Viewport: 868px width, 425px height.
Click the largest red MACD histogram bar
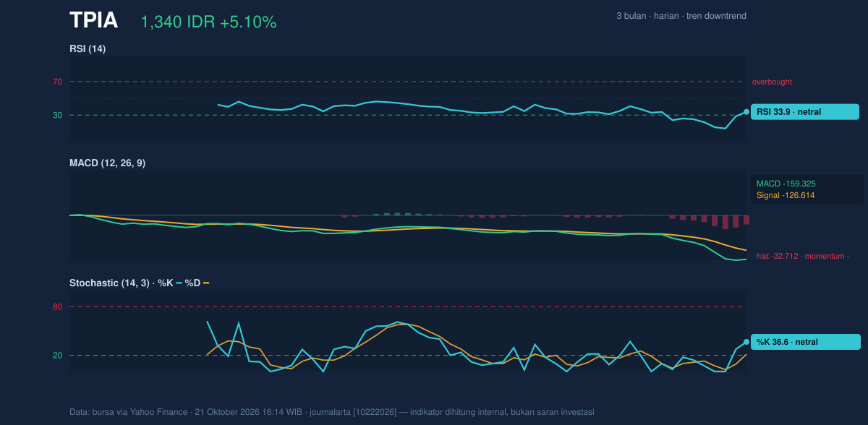(726, 222)
